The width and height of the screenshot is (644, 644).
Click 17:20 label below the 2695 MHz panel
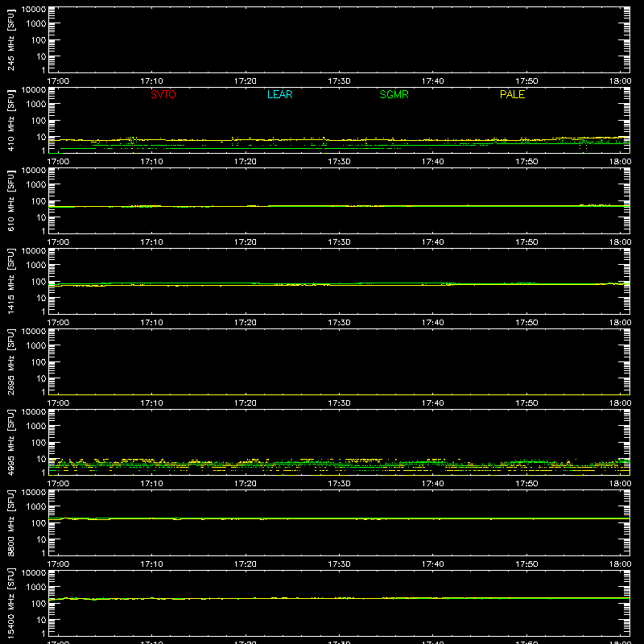246,403
